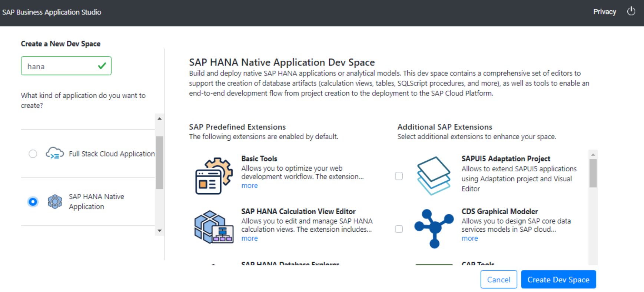
Task: Click up arrow of application type list
Action: tap(160, 118)
